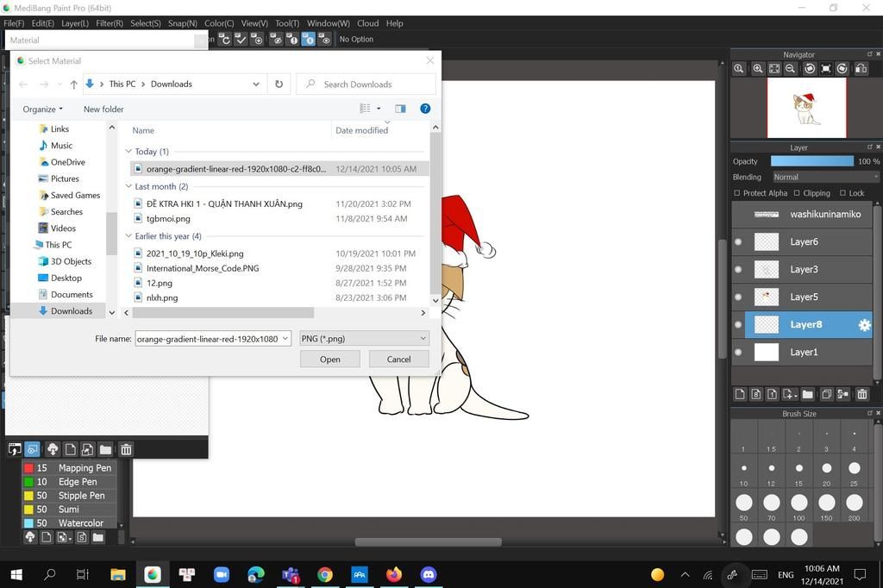Refresh the Downloads folder listing
The height and width of the screenshot is (588, 883).
tap(279, 84)
